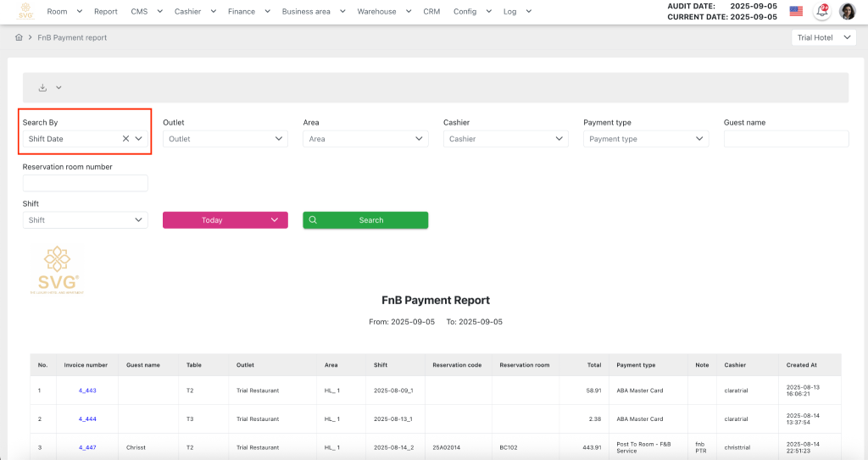Open the user profile avatar
The height and width of the screenshot is (460, 868).
pyautogui.click(x=847, y=11)
